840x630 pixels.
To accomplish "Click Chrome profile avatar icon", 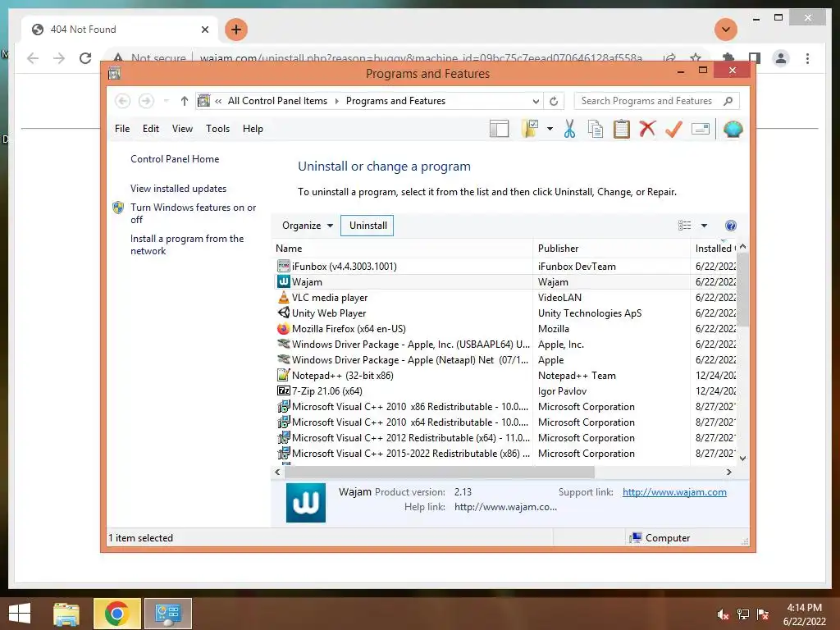I will (x=781, y=58).
